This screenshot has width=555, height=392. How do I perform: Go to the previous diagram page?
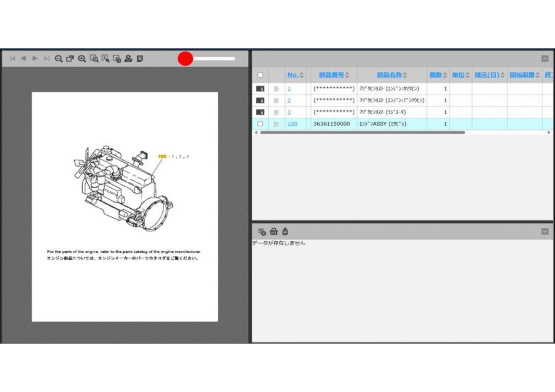coord(23,59)
